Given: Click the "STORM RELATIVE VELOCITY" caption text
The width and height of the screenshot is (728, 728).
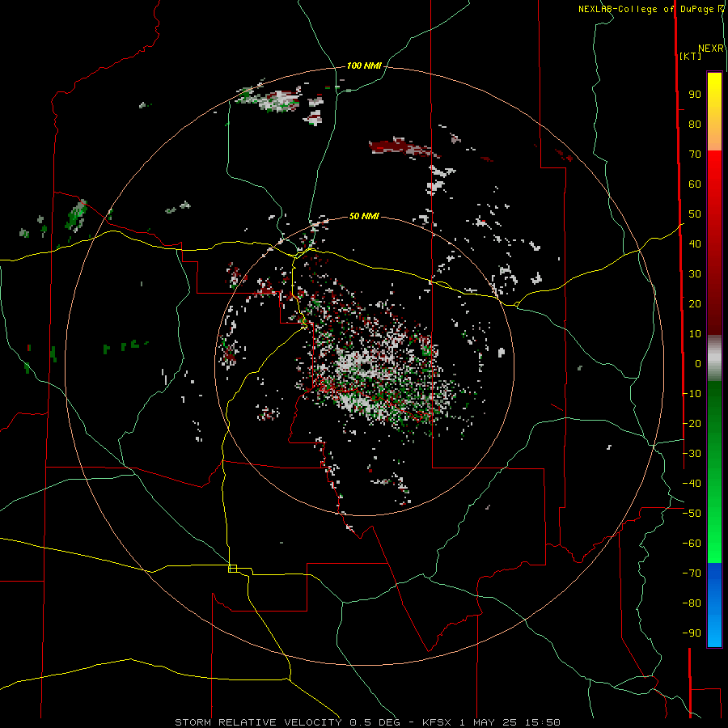Looking at the screenshot, I should [x=258, y=722].
